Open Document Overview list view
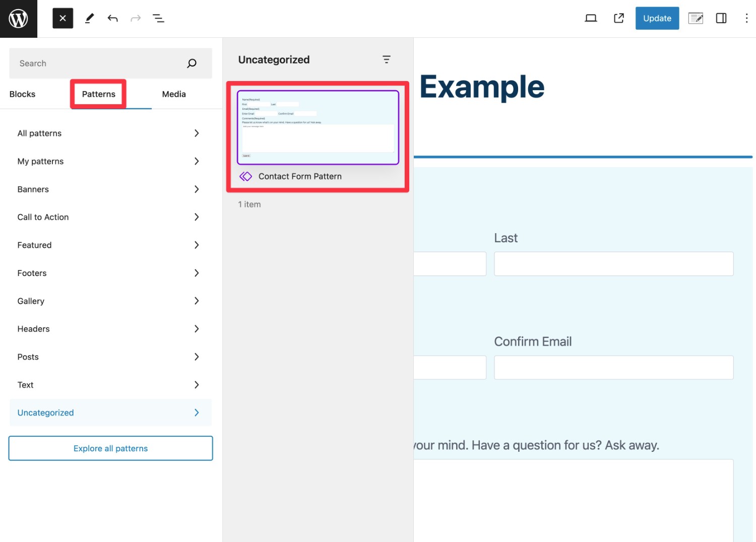Image resolution: width=756 pixels, height=542 pixels. [158, 19]
